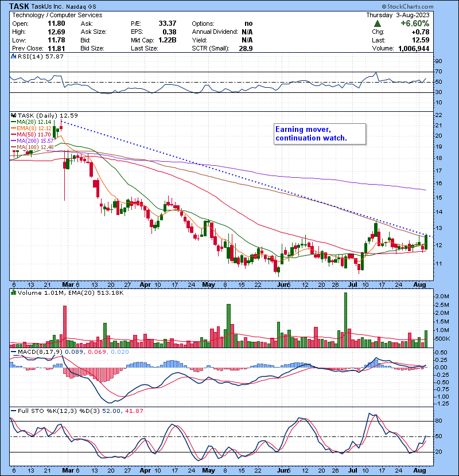
Task: Click the +6.60% percent change value
Action: point(415,24)
